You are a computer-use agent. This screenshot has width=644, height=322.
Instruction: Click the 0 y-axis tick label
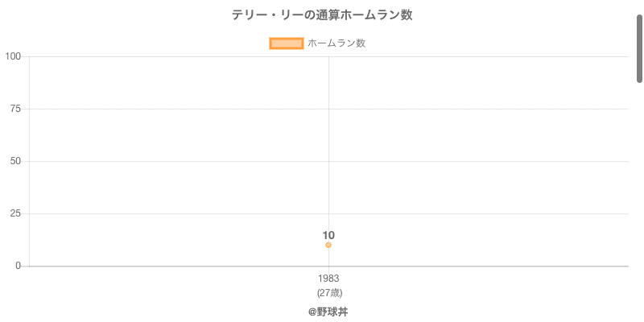(x=19, y=266)
